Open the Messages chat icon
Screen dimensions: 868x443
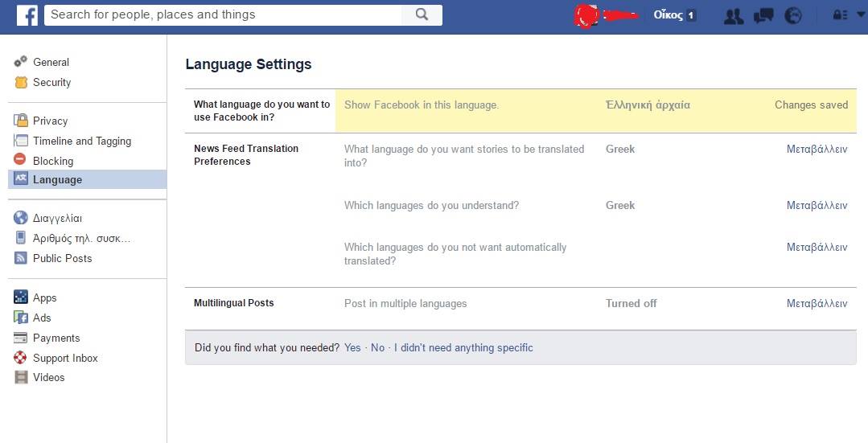763,15
